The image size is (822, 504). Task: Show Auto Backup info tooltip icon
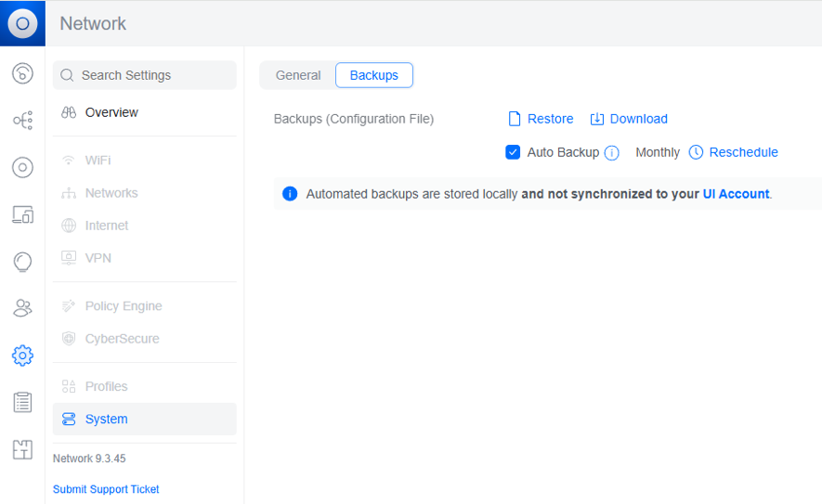coord(611,153)
